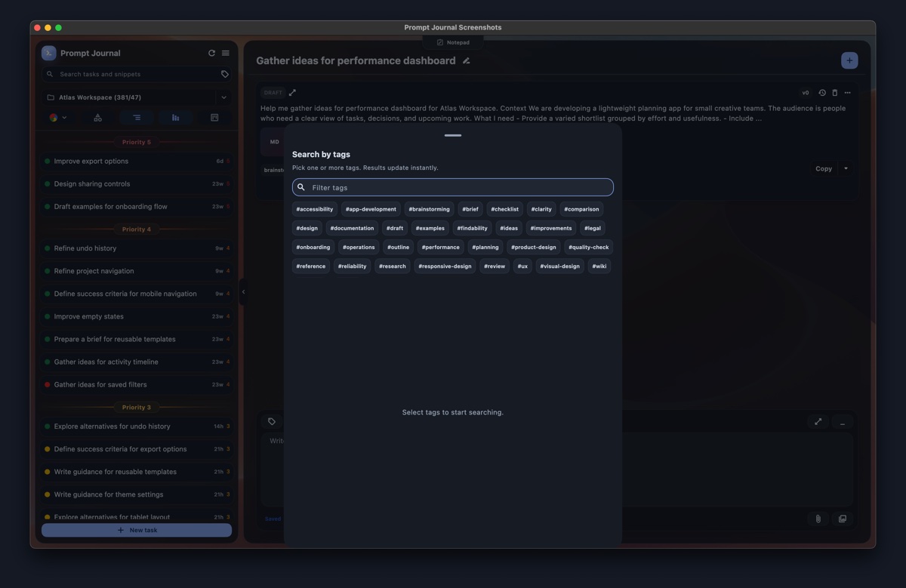Switch to the Notepad tab

tap(453, 42)
